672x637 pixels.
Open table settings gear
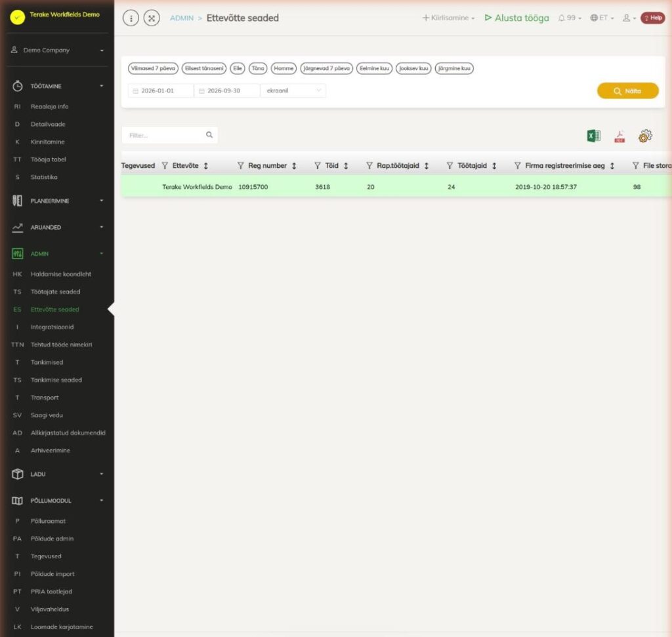[645, 136]
